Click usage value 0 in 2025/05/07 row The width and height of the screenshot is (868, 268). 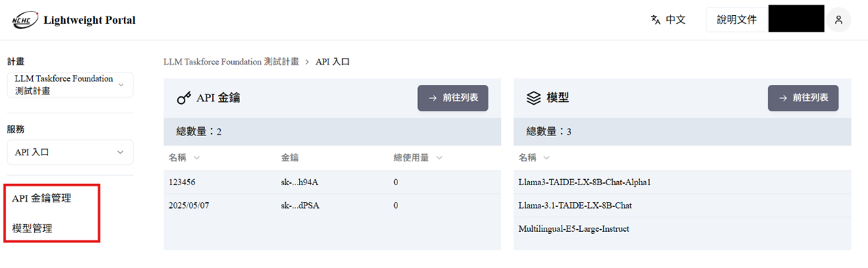396,205
